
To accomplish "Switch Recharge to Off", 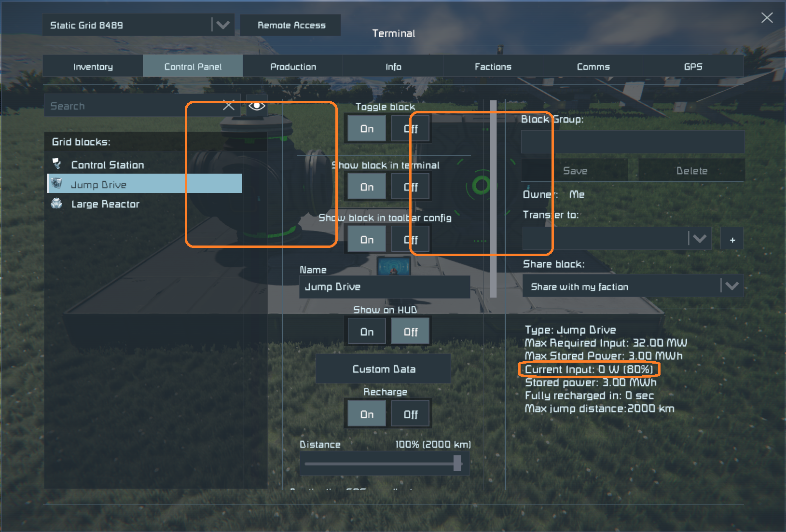I will [x=410, y=414].
